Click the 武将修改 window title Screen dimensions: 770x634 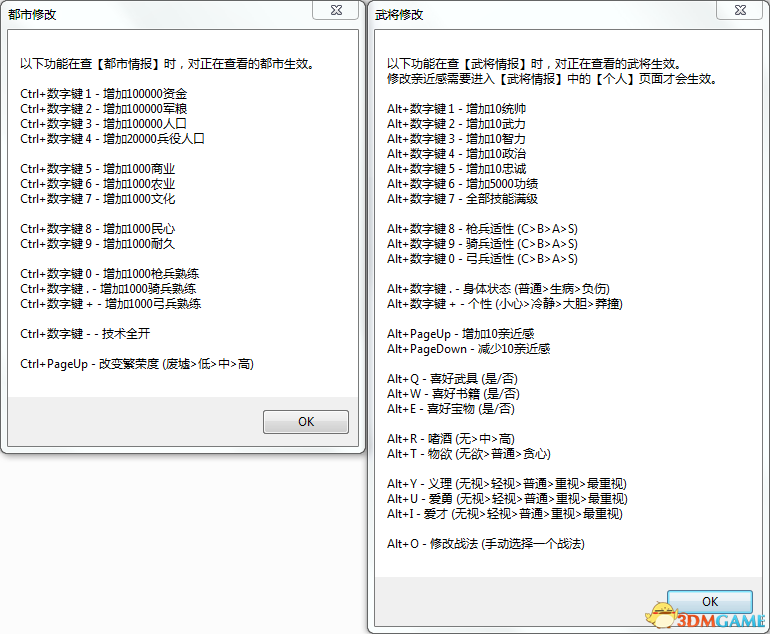(399, 15)
